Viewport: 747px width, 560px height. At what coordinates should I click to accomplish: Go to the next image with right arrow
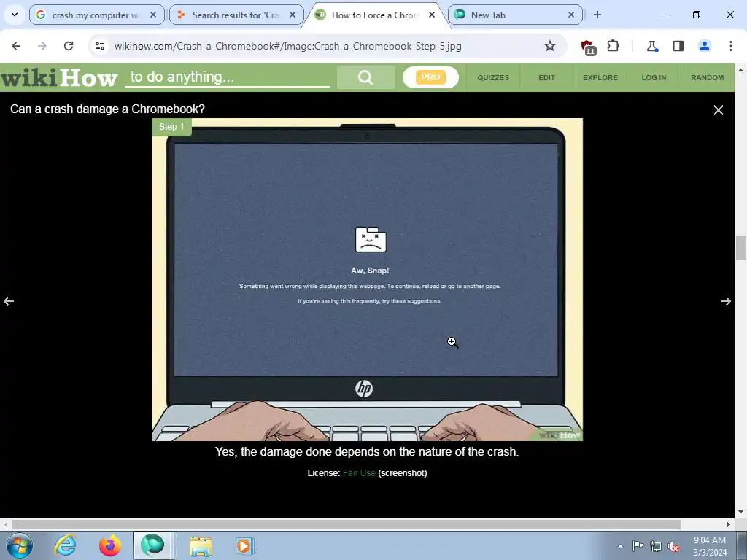[726, 301]
